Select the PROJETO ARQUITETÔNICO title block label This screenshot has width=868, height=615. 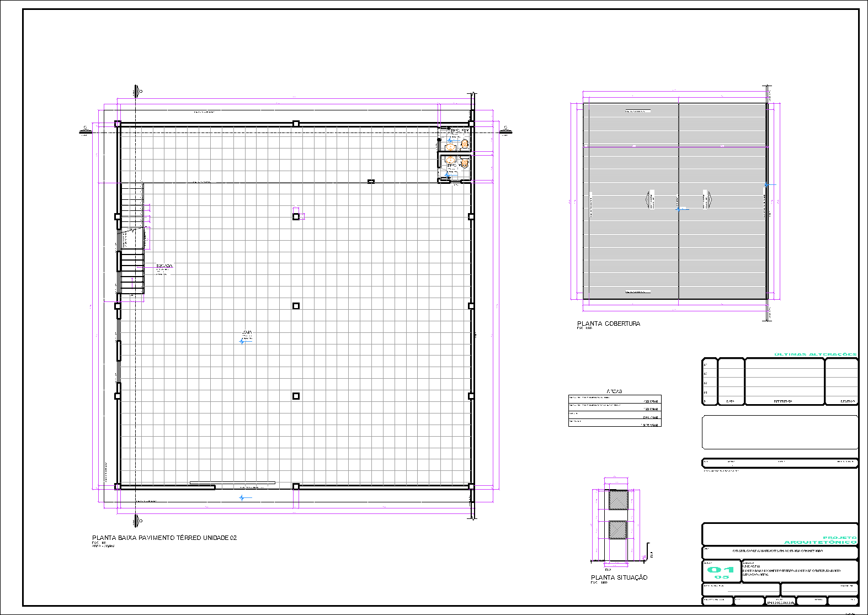coord(821,540)
